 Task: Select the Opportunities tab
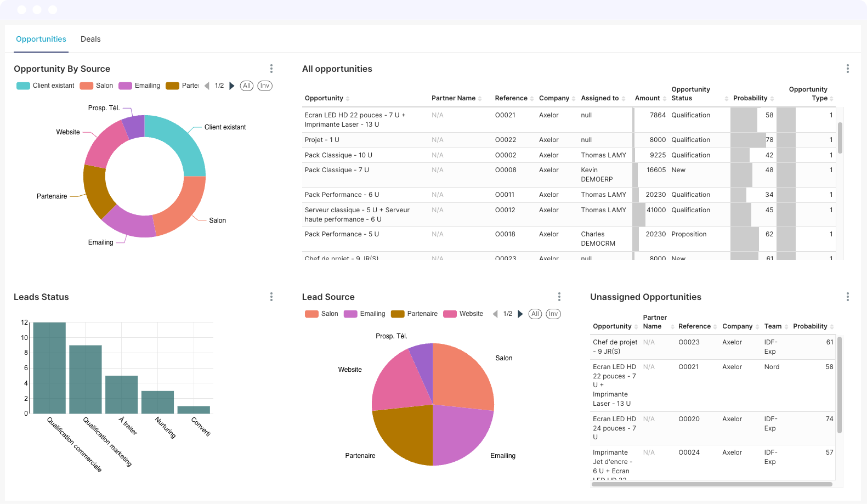pos(41,39)
